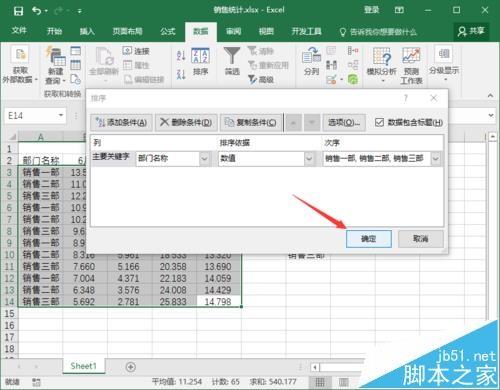The height and width of the screenshot is (390, 500).
Task: Click the Copy Level (复制条件) button
Action: point(251,123)
